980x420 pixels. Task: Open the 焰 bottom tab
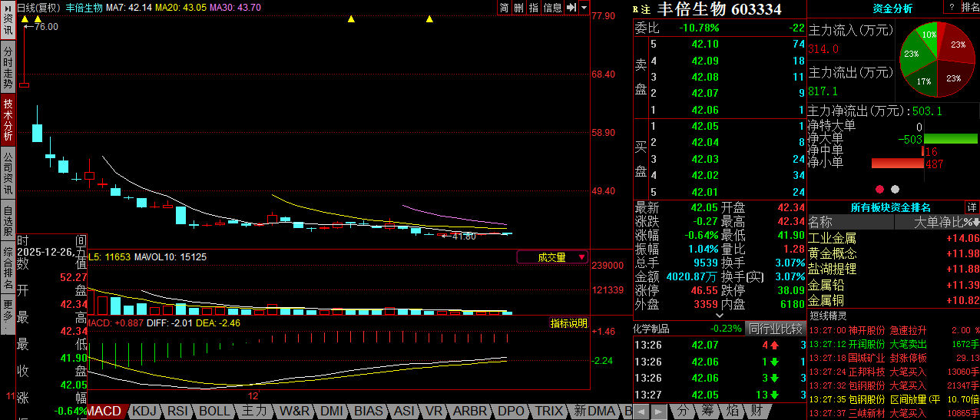[733, 412]
